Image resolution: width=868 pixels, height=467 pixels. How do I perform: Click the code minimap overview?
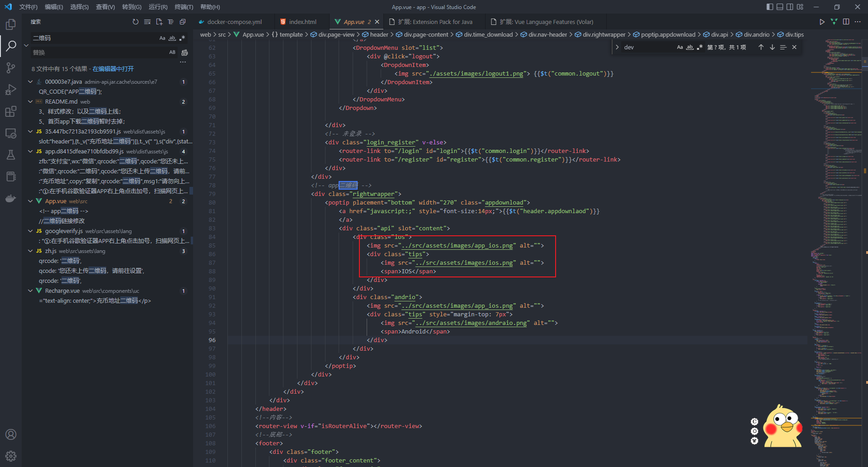click(836, 253)
